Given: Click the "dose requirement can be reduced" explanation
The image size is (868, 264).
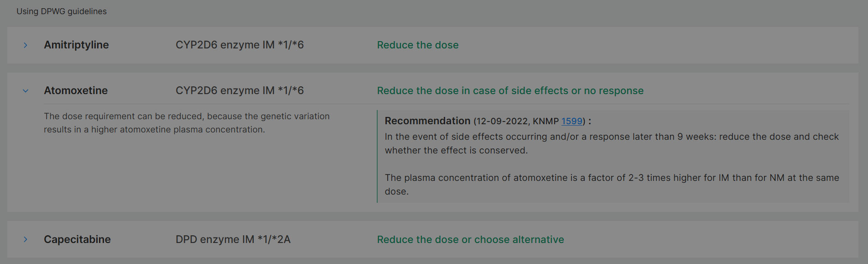Looking at the screenshot, I should (x=187, y=123).
